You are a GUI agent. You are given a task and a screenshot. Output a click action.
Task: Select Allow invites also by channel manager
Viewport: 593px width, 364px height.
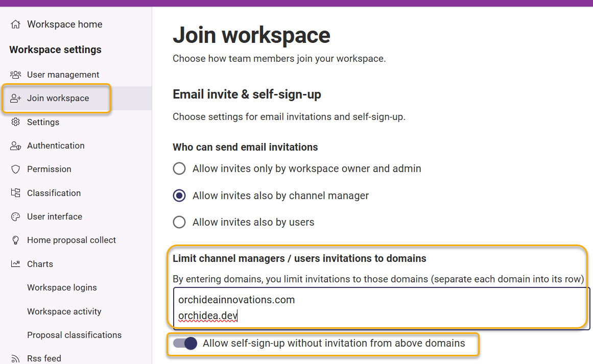click(179, 196)
